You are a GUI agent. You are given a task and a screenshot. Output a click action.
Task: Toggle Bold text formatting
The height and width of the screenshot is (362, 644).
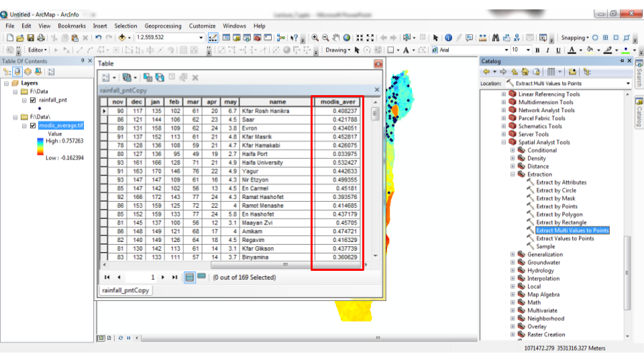537,50
